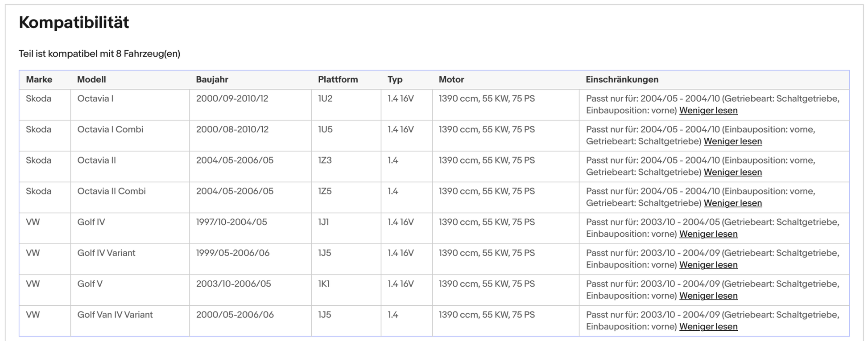Select the 1K1 platform cell

324,284
